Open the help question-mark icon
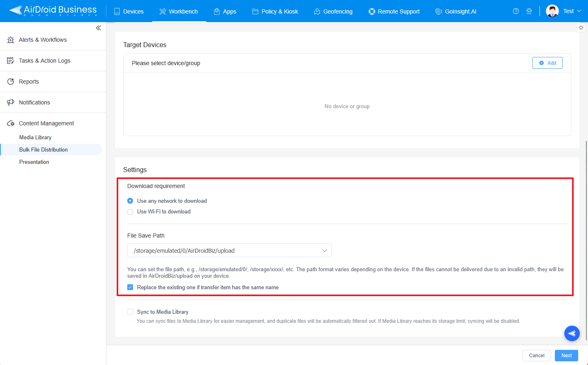Screen dimensions: 588x365 pyautogui.click(x=516, y=11)
